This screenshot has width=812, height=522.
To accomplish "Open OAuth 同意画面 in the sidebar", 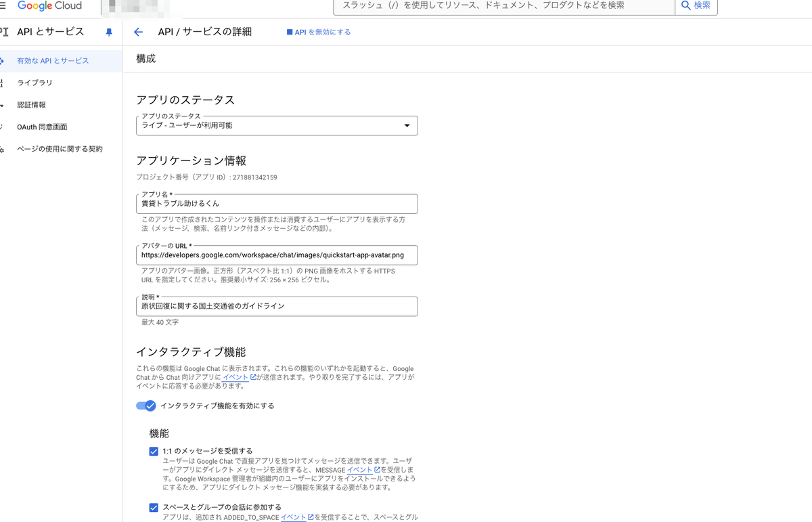I will click(61, 127).
